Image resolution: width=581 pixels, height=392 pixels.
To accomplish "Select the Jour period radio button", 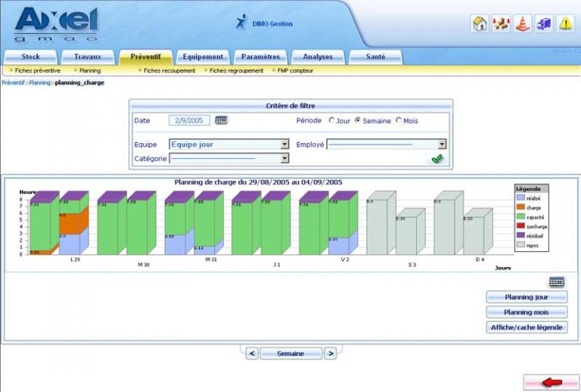I will click(331, 120).
